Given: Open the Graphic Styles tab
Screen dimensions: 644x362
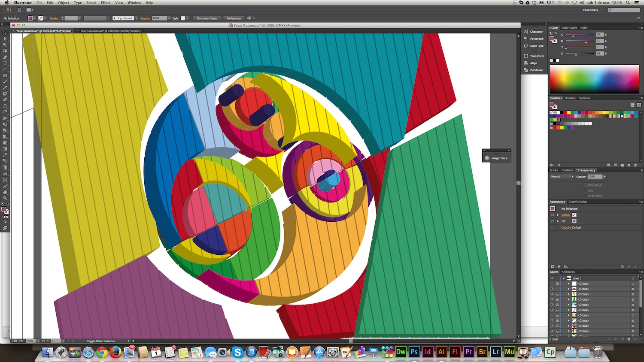Looking at the screenshot, I should point(577,202).
